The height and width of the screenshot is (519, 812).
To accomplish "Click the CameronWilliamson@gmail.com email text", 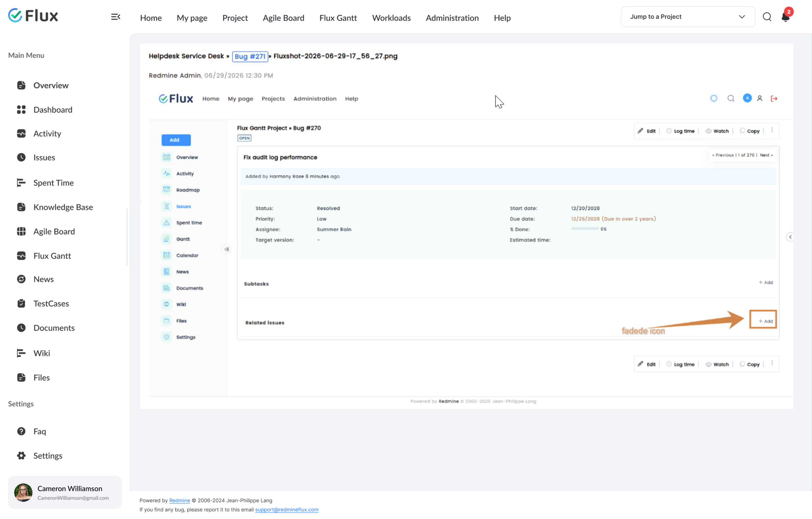I will click(73, 498).
